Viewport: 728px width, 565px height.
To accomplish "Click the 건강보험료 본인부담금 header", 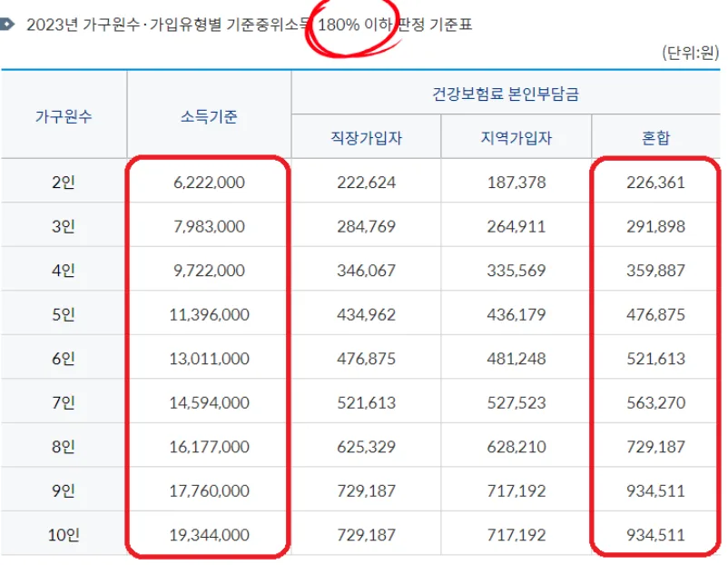I will point(506,94).
